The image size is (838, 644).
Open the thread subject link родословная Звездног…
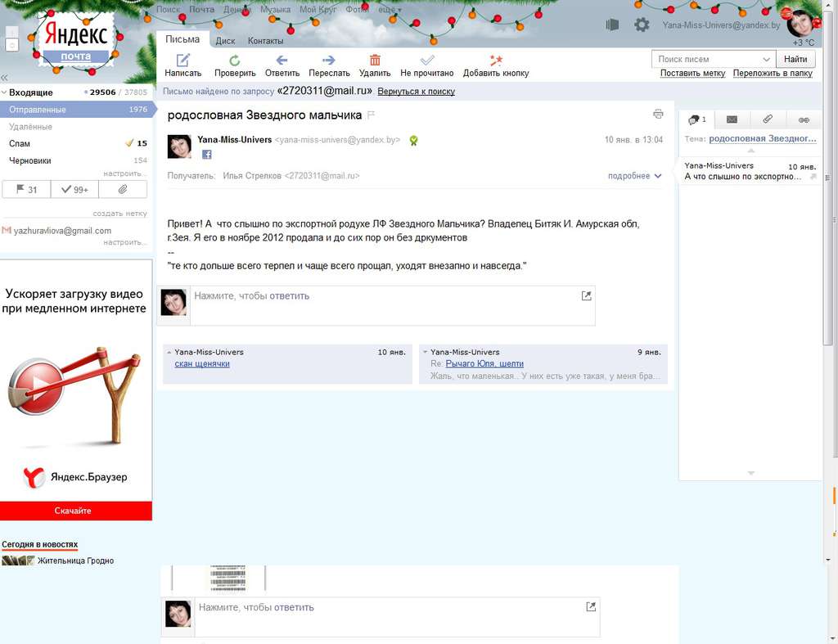pyautogui.click(x=763, y=138)
